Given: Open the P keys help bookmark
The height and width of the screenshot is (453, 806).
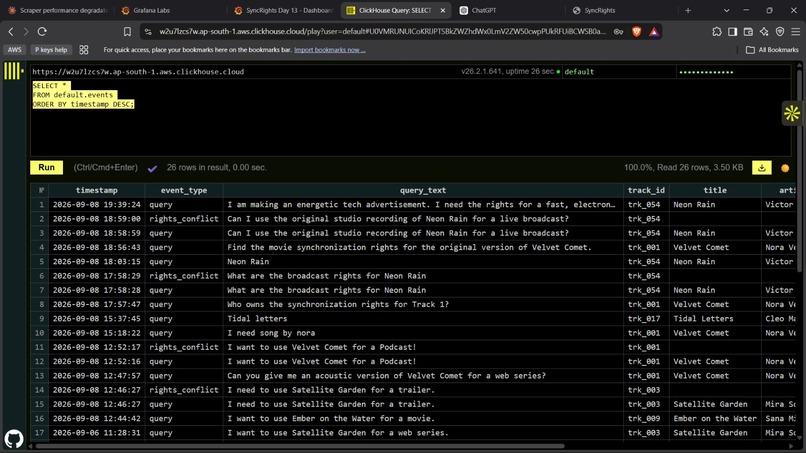Looking at the screenshot, I should [51, 50].
